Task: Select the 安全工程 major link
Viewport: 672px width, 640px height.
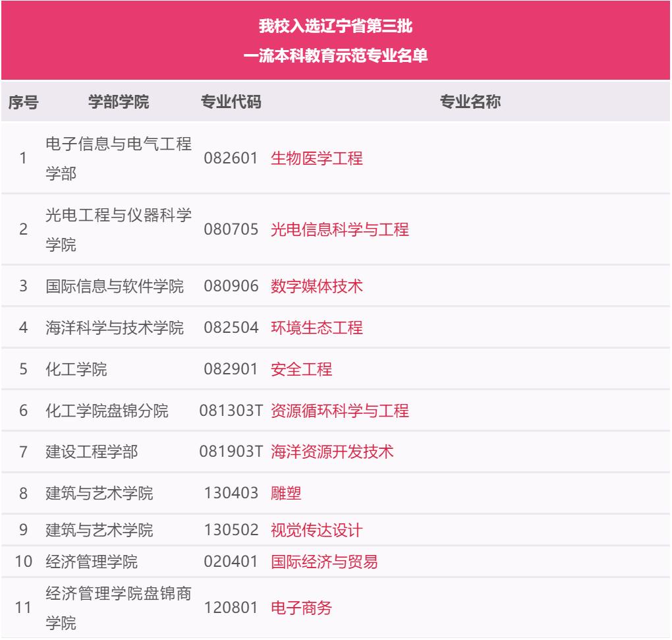Action: pos(301,369)
